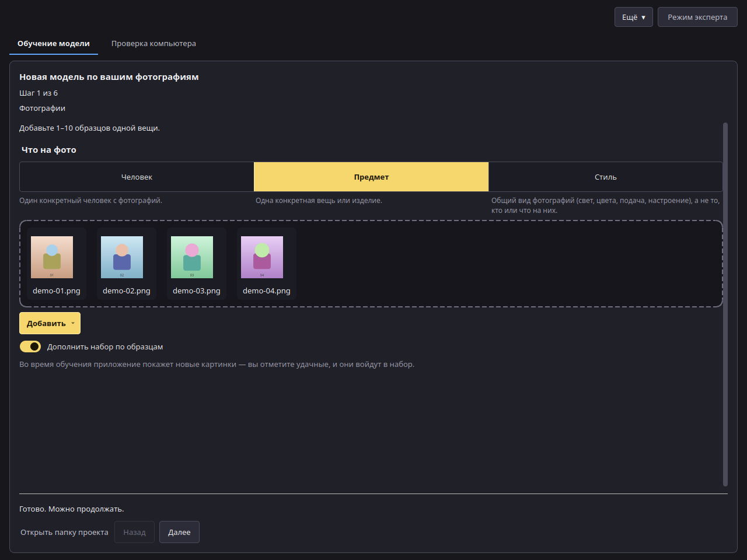Click the status text Готово. Можно продолжать.
The width and height of the screenshot is (747, 560).
click(x=72, y=509)
